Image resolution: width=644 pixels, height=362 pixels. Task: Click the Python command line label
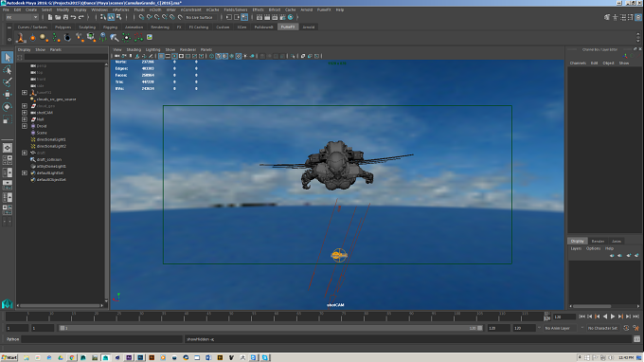12,339
